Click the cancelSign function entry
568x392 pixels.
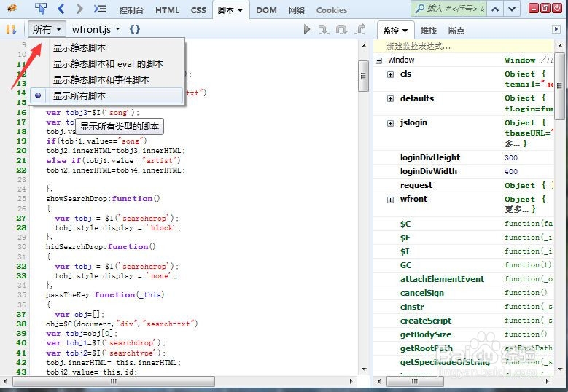422,293
